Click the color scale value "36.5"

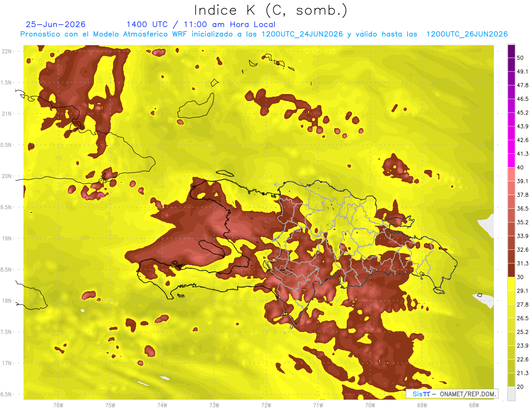coord(523,208)
